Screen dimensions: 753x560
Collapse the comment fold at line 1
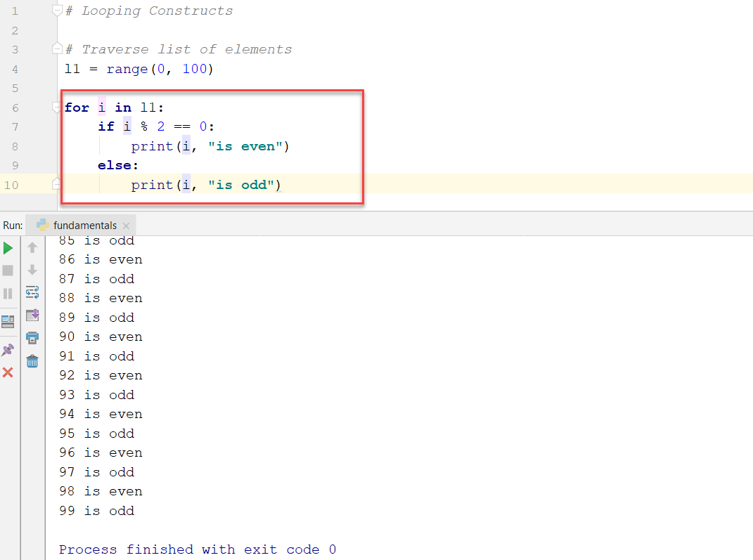click(58, 9)
